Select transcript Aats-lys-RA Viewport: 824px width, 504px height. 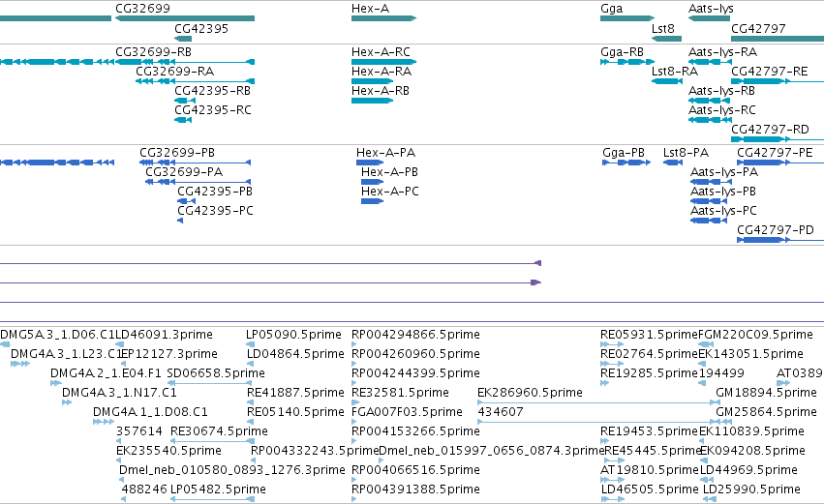pos(722,52)
